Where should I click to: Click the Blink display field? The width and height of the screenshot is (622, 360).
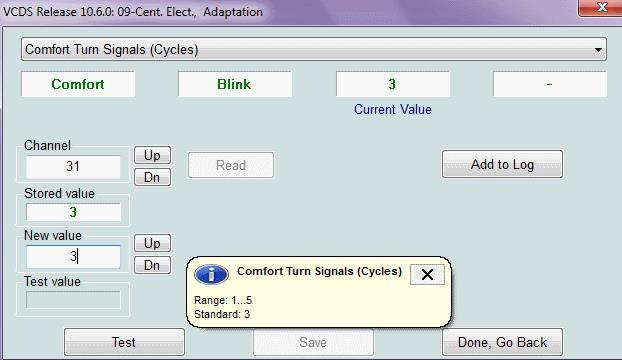point(235,84)
